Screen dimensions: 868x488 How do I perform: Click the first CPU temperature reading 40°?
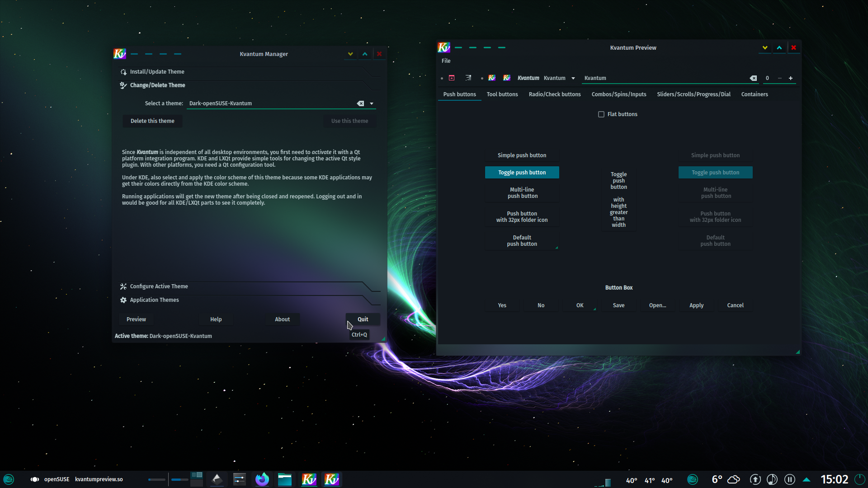coord(632,480)
